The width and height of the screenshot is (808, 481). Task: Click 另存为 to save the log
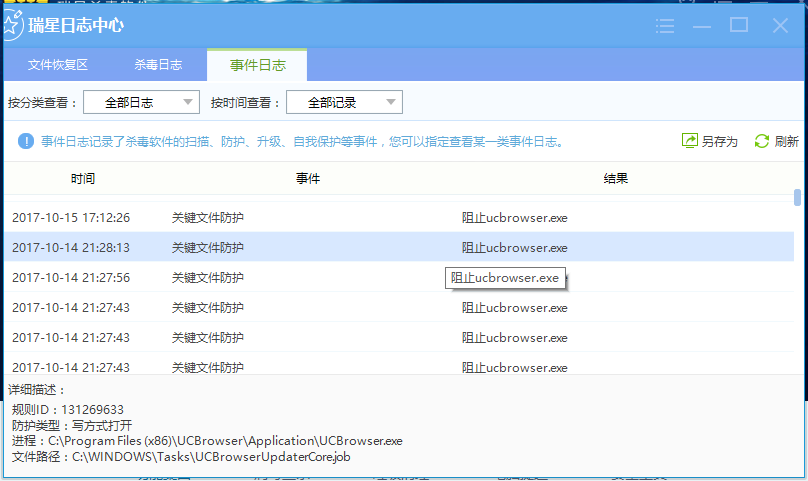(719, 141)
